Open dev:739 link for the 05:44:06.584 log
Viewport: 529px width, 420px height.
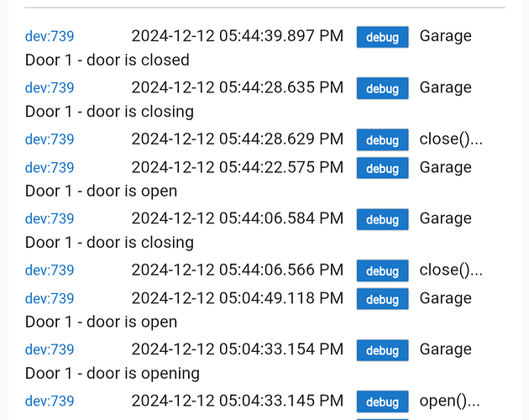50,219
